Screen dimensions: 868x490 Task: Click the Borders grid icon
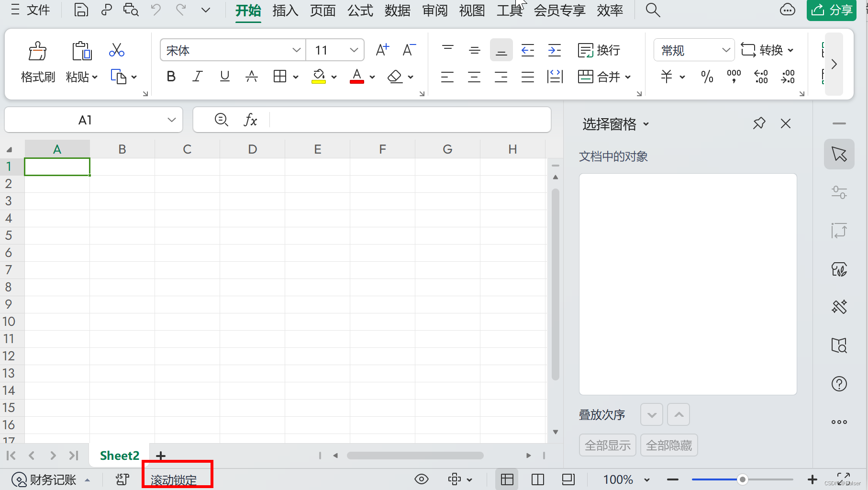[280, 77]
